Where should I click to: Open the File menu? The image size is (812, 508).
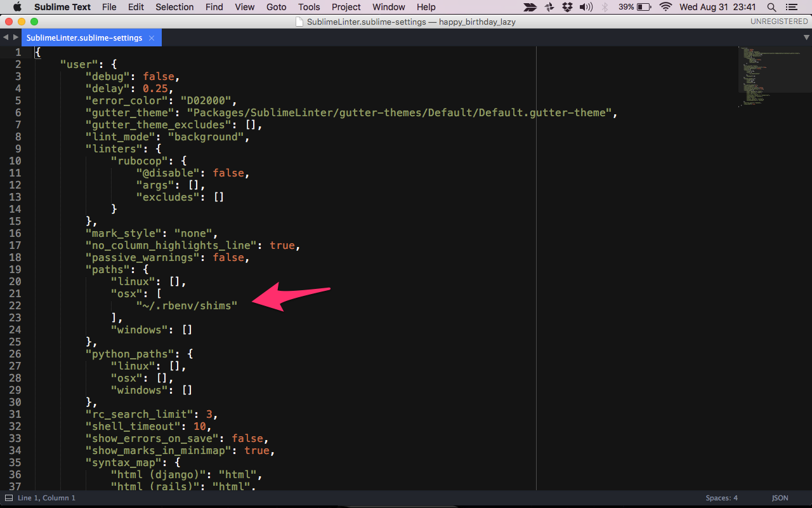pos(109,7)
